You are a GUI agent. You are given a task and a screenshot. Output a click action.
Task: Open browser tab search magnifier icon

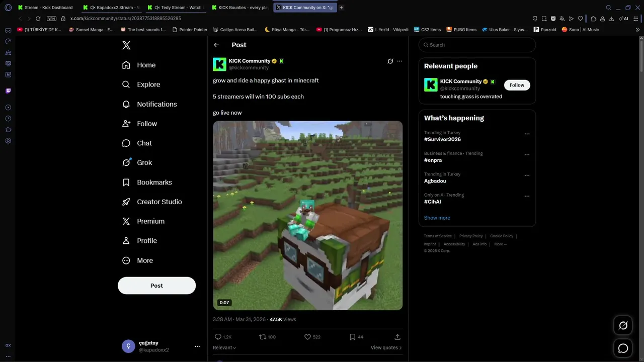pyautogui.click(x=608, y=8)
